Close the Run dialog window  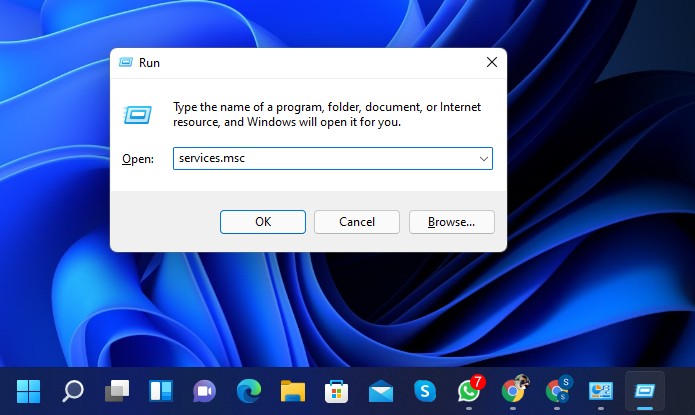492,63
